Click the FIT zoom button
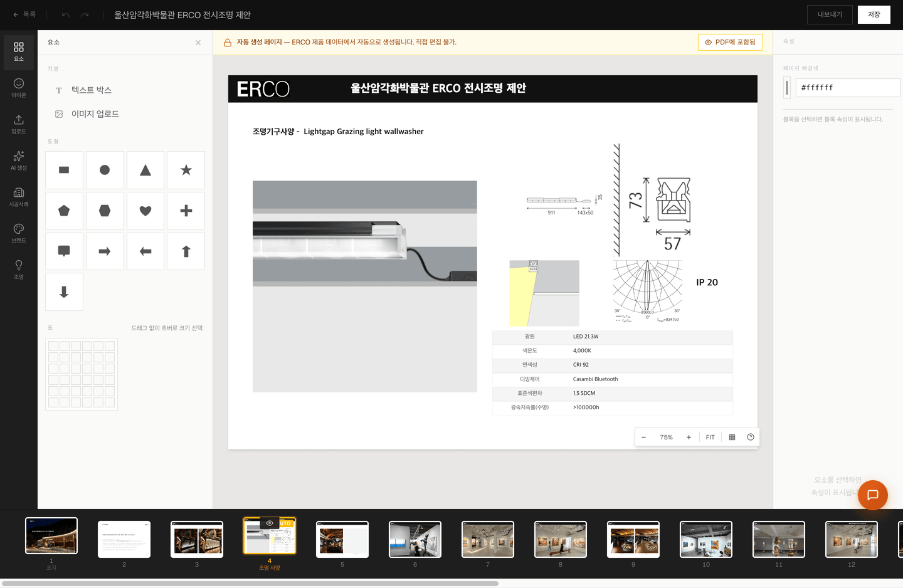This screenshot has height=588, width=903. click(x=710, y=438)
